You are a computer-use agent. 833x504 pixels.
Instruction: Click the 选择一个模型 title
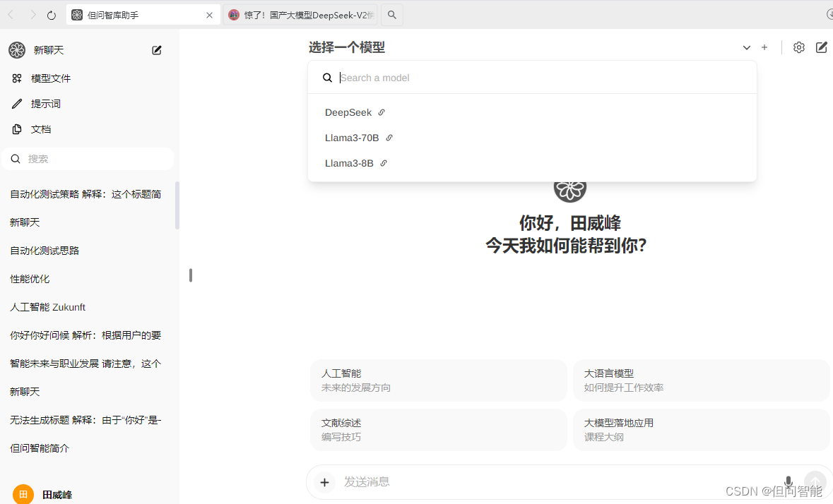coord(346,47)
